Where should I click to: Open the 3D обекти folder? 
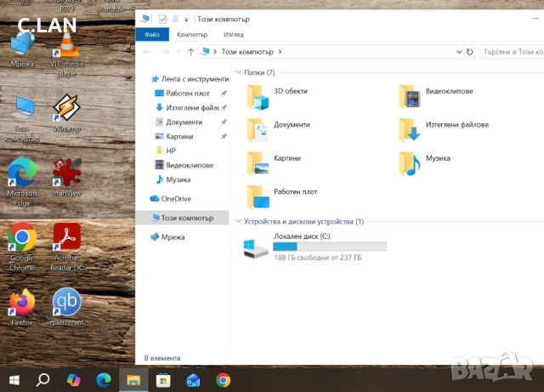click(x=277, y=97)
